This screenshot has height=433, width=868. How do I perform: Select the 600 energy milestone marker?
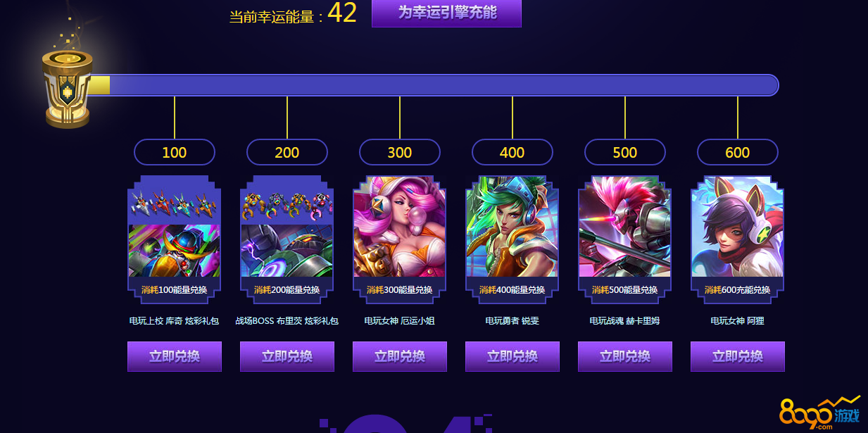pos(738,152)
